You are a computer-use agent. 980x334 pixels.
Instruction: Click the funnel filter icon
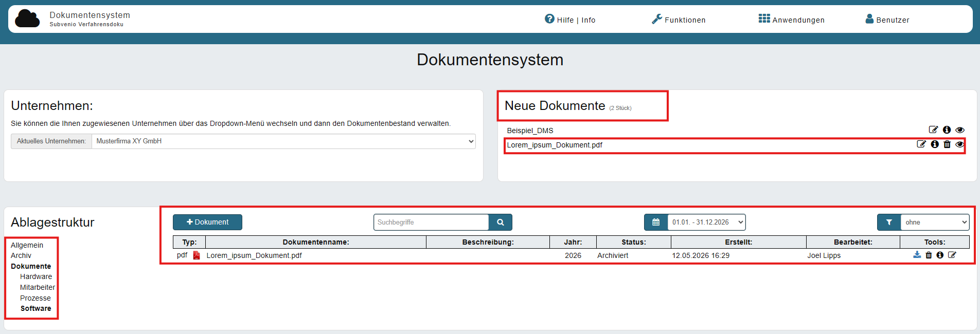889,222
